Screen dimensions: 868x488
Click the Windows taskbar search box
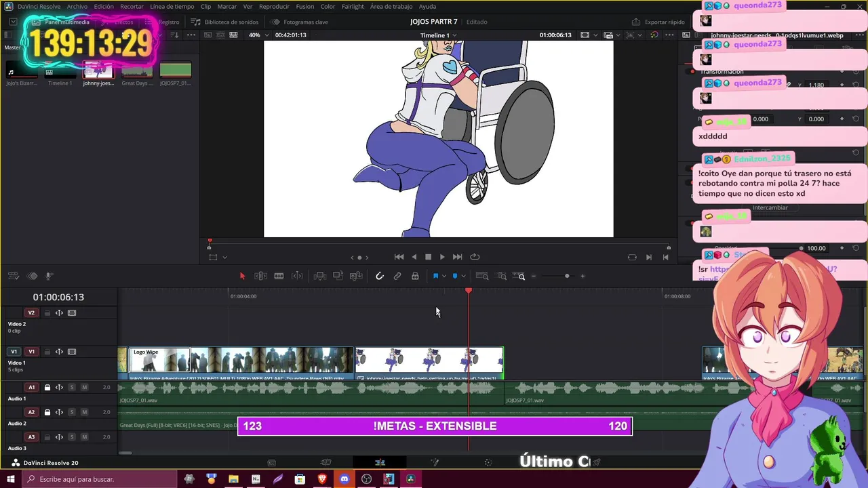[x=100, y=479]
